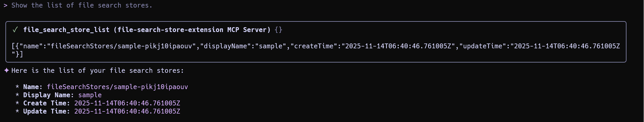Click the asterisk bullet before Create Time

tap(17, 103)
